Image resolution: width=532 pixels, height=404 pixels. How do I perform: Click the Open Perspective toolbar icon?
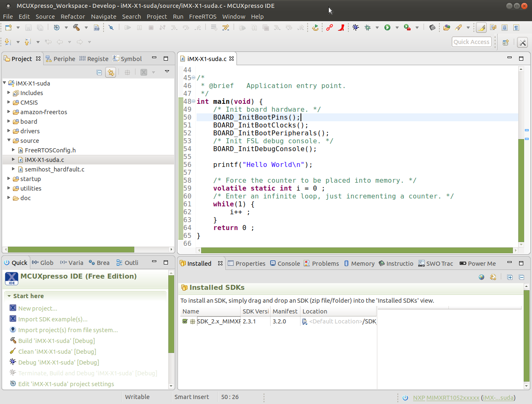point(506,42)
